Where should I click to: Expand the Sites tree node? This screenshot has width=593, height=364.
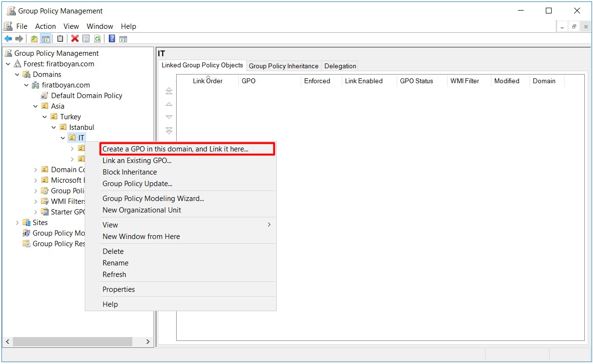pos(17,223)
